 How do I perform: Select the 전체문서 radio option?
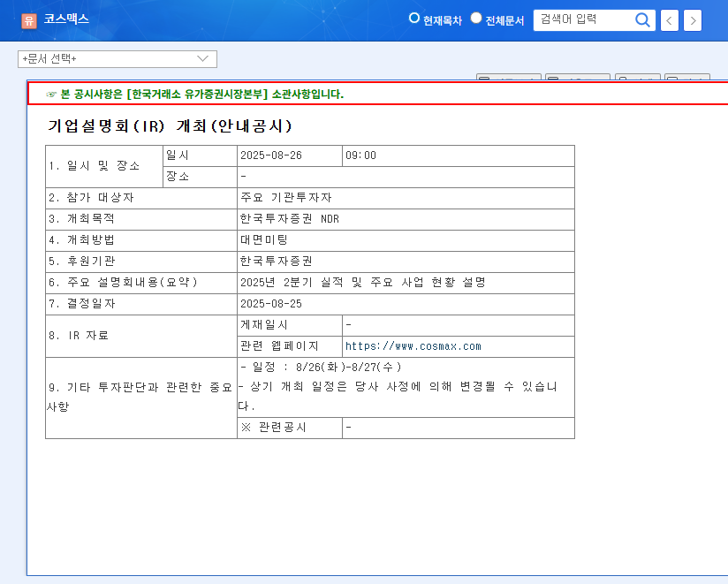point(476,18)
